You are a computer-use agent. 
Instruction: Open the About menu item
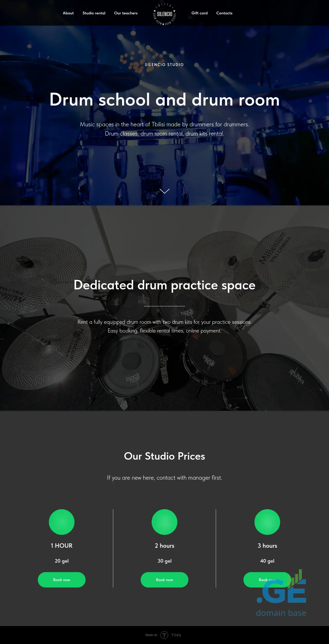[68, 13]
